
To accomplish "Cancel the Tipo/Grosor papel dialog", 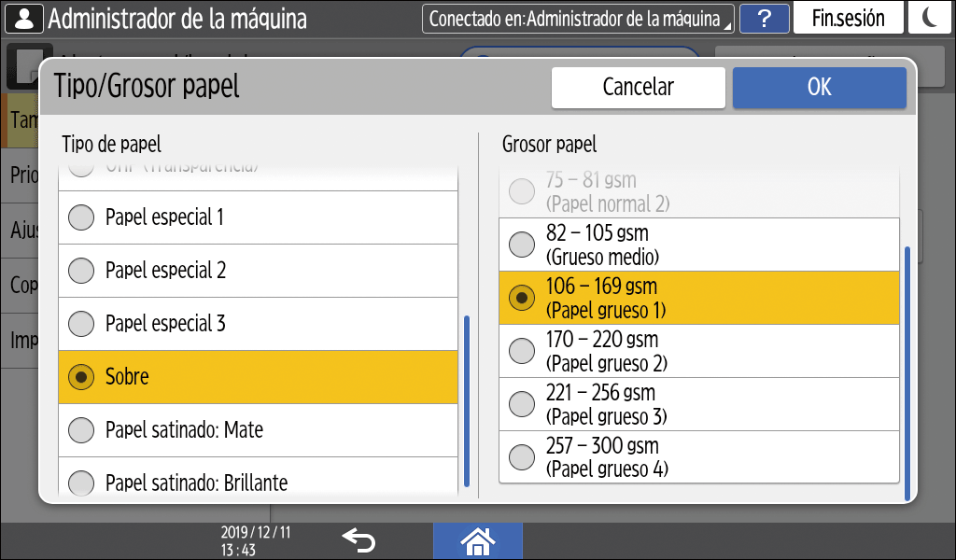I will [x=638, y=88].
